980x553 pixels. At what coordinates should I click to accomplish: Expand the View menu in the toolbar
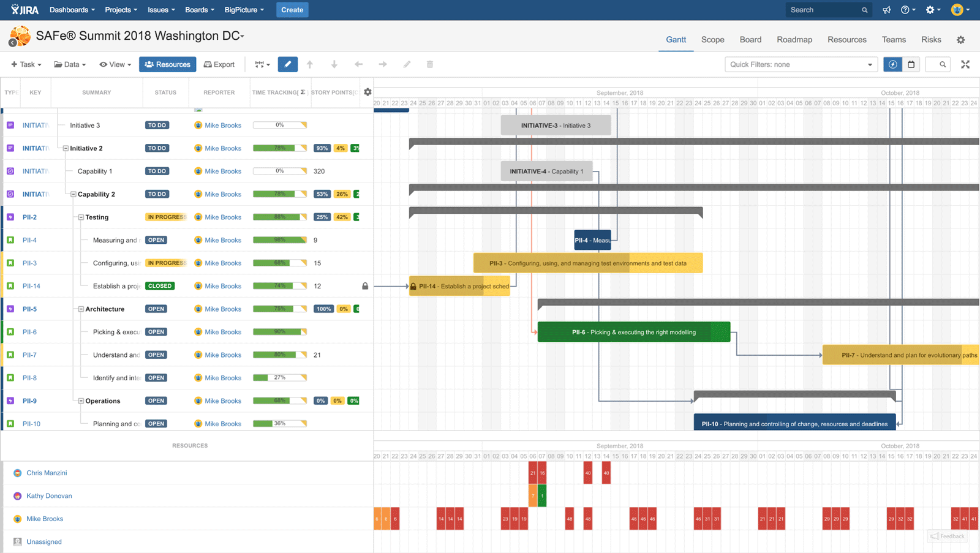click(115, 64)
